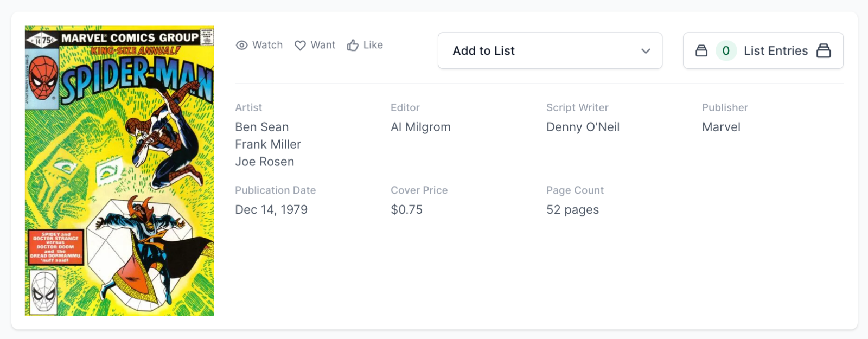The height and width of the screenshot is (339, 868).
Task: Click the large archive icon right of List Entries
Action: tap(824, 51)
